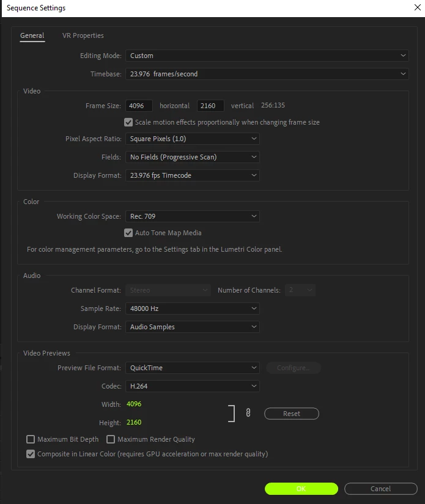Open the Sample Rate dropdown
This screenshot has width=425, height=504.
[193, 309]
